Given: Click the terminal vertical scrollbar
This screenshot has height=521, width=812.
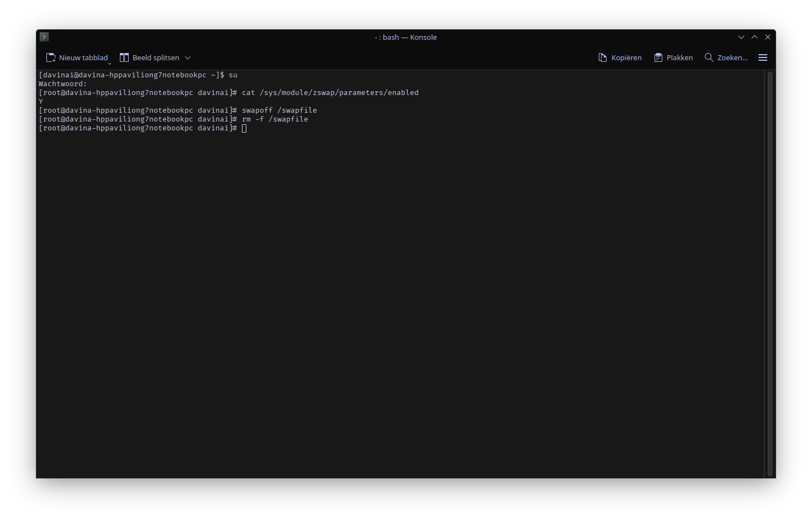Looking at the screenshot, I should click(x=770, y=273).
